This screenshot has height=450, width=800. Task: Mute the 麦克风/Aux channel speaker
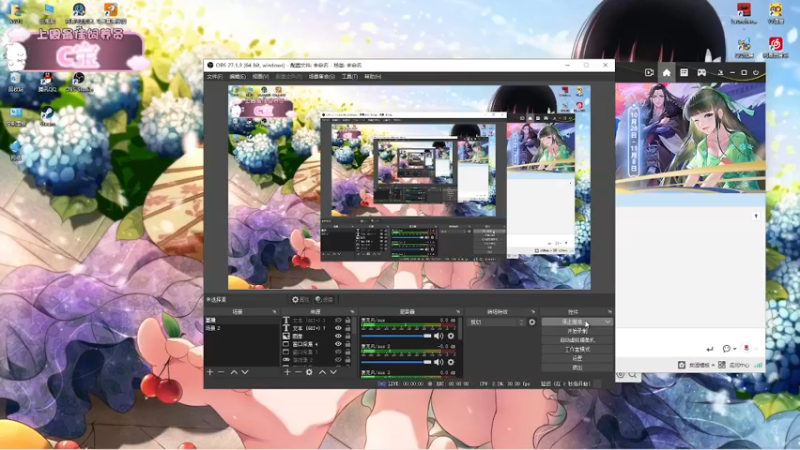point(438,336)
